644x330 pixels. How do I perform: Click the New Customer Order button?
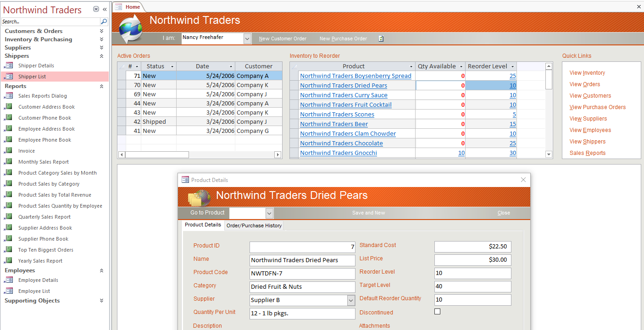pos(283,39)
